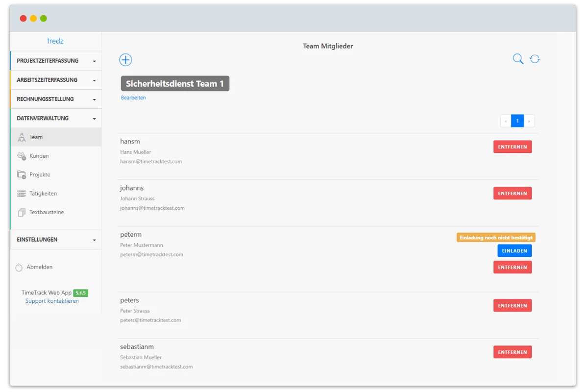Expand the Projektzeiterfassung section
The height and width of the screenshot is (392, 588).
click(55, 61)
